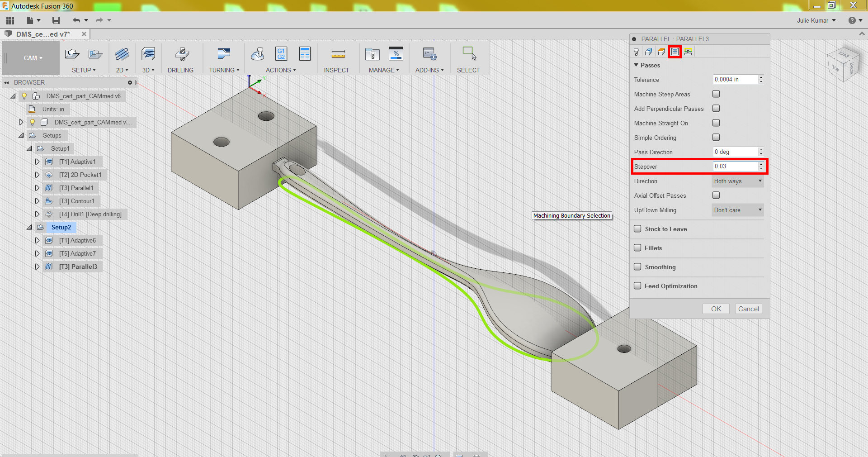Click the Task Manager percent icon
868x457 pixels.
pos(396,54)
